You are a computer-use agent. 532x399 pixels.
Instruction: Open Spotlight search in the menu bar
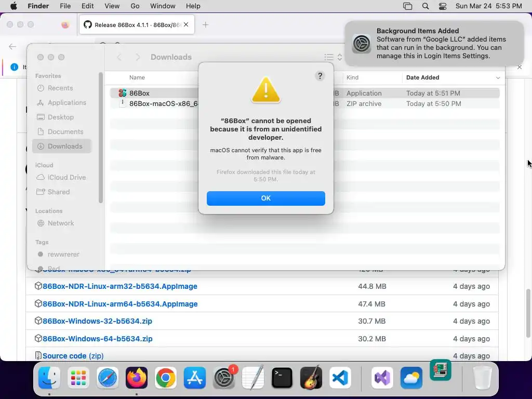(x=425, y=6)
